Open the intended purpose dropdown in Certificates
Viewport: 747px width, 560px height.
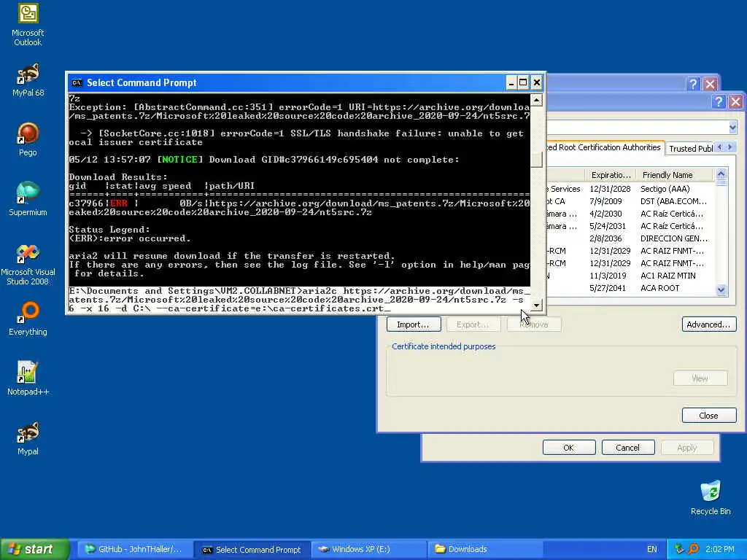tap(732, 127)
